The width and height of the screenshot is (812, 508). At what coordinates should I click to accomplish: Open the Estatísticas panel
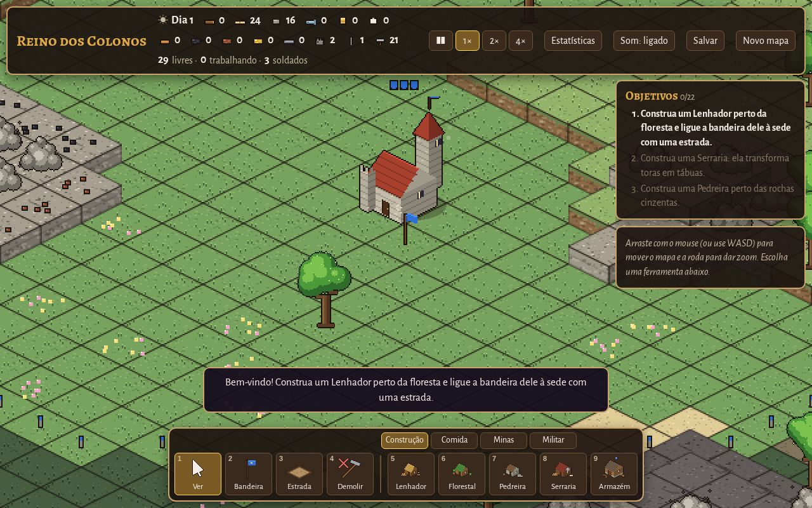[x=573, y=41]
